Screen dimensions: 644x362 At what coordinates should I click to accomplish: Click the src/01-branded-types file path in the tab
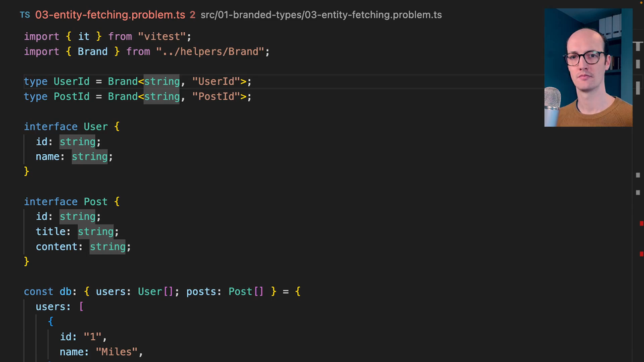(x=321, y=15)
